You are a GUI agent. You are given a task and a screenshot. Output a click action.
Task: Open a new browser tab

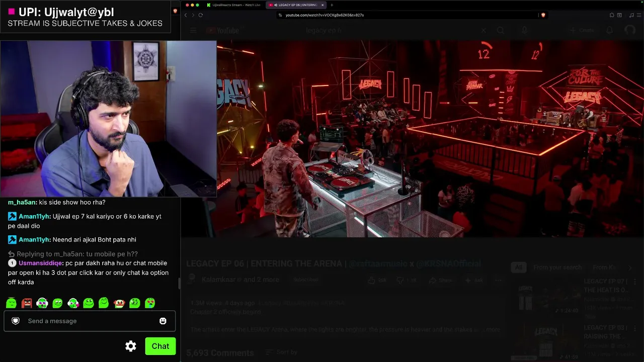pos(332,5)
